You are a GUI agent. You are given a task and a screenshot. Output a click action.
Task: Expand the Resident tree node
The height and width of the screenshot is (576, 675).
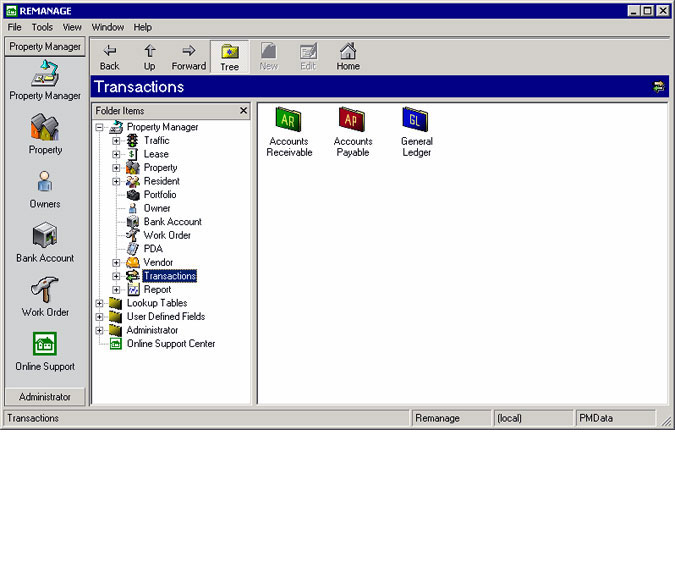click(x=116, y=181)
